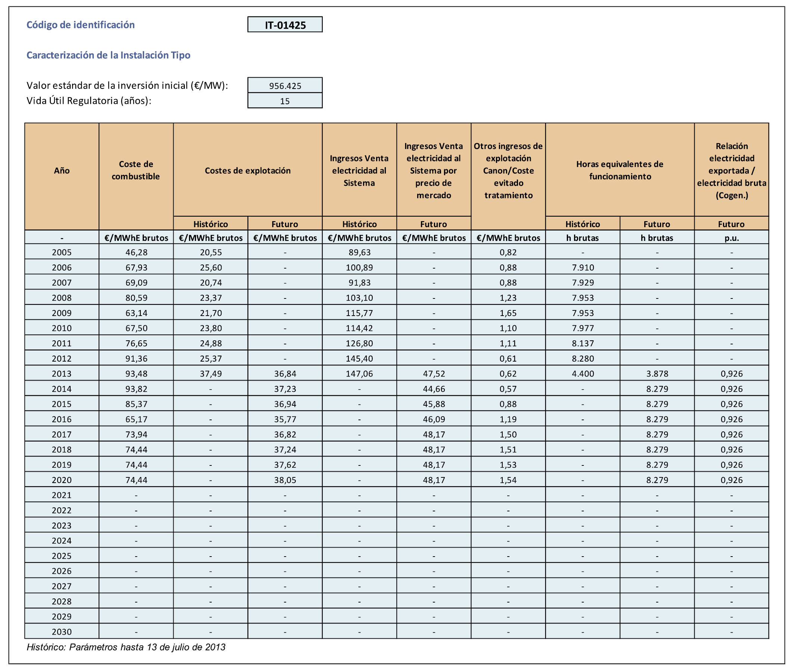The width and height of the screenshot is (794, 672).
Task: Click the 2025 year row label
Action: tap(62, 556)
